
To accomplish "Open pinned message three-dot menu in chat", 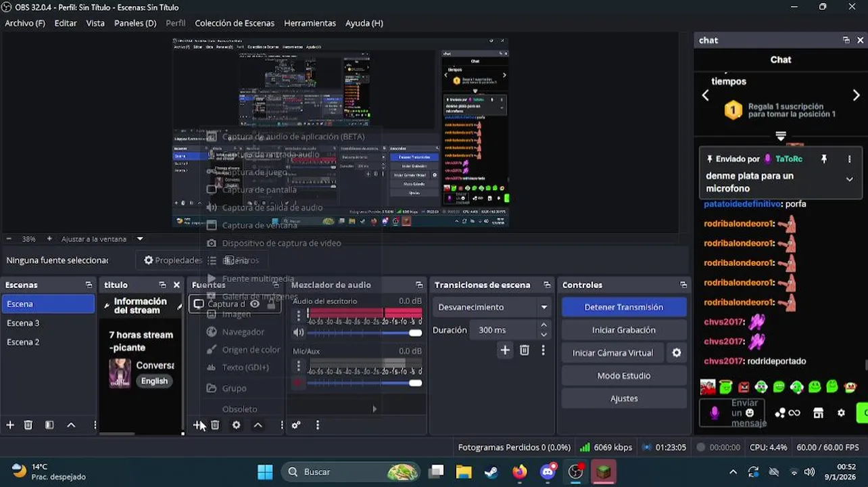I will click(x=849, y=159).
